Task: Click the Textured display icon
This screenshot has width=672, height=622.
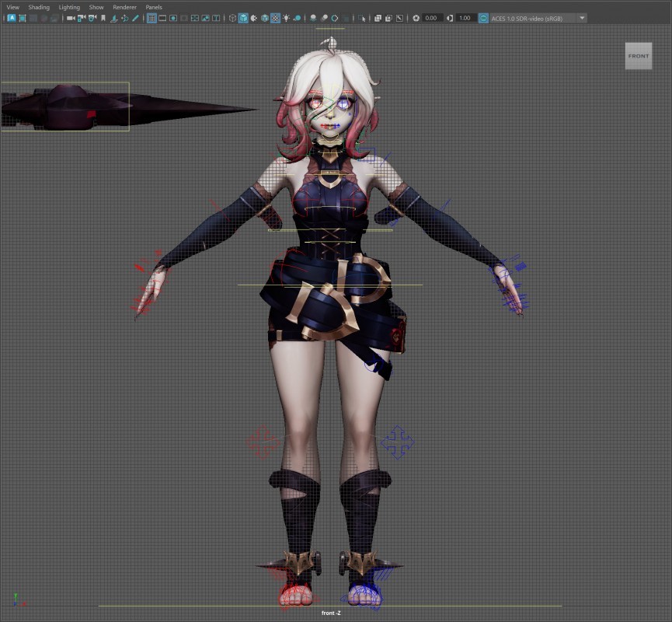Action: pyautogui.click(x=275, y=18)
